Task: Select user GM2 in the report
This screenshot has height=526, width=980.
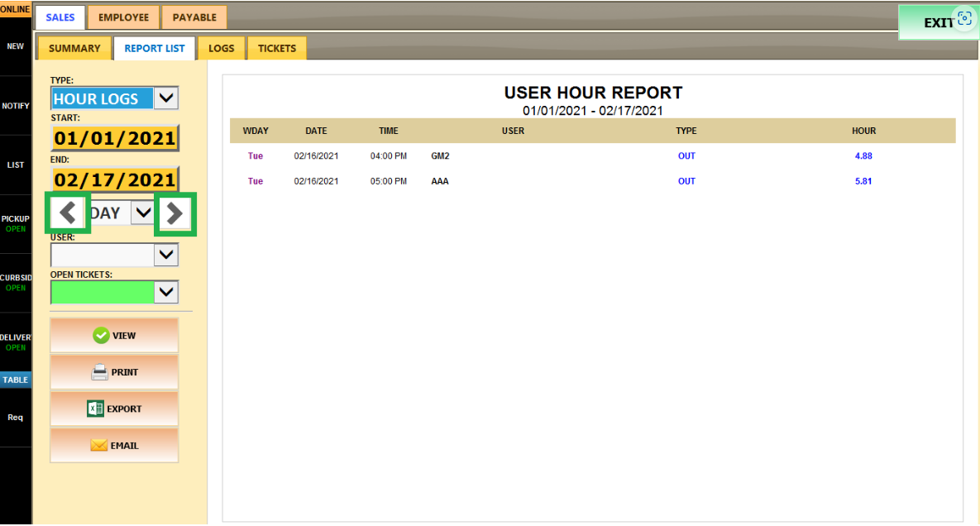Action: pos(440,156)
